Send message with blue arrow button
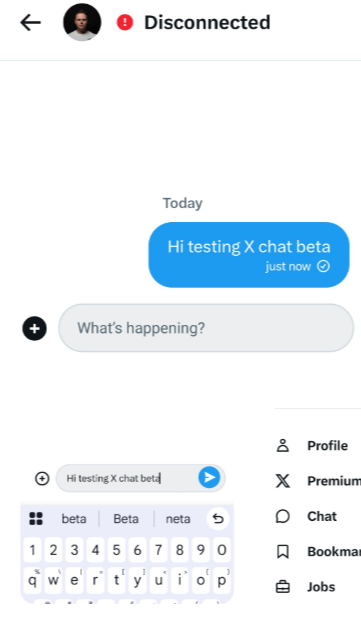 coord(209,478)
